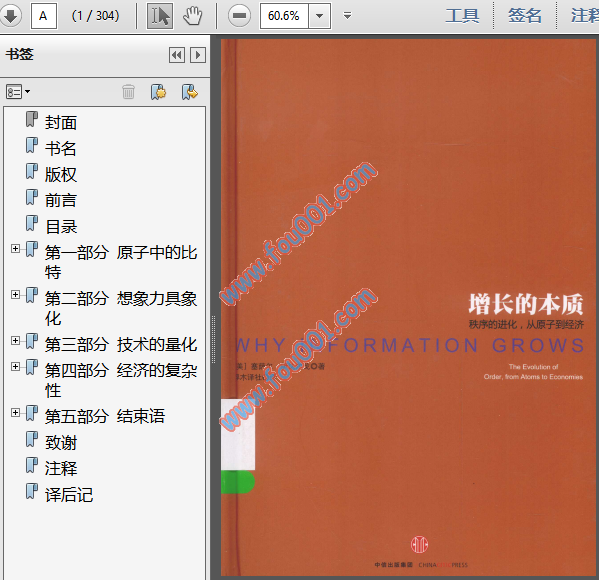599x580 pixels.
Task: Delete selected bookmark with the trash icon
Action: pyautogui.click(x=128, y=92)
